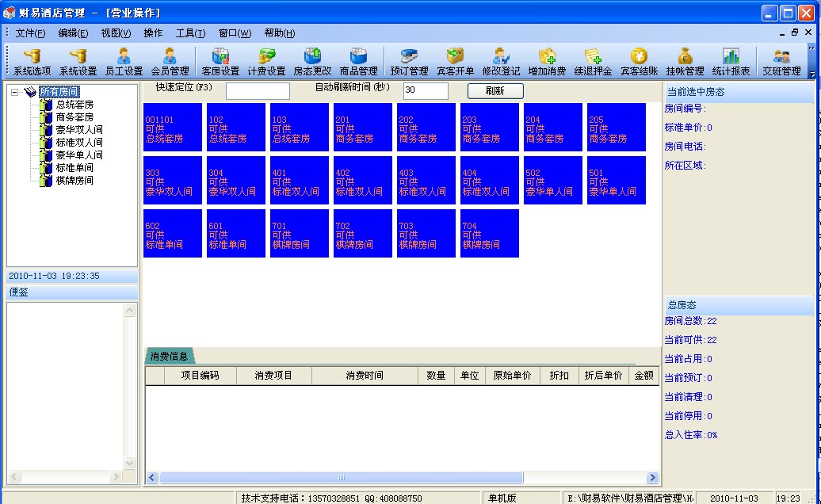
Task: Select 商务套房 in room tree
Action: (74, 116)
